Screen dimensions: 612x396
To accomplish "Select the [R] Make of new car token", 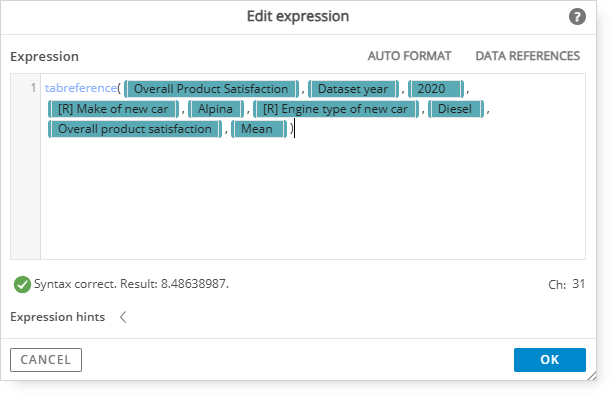I will (113, 109).
